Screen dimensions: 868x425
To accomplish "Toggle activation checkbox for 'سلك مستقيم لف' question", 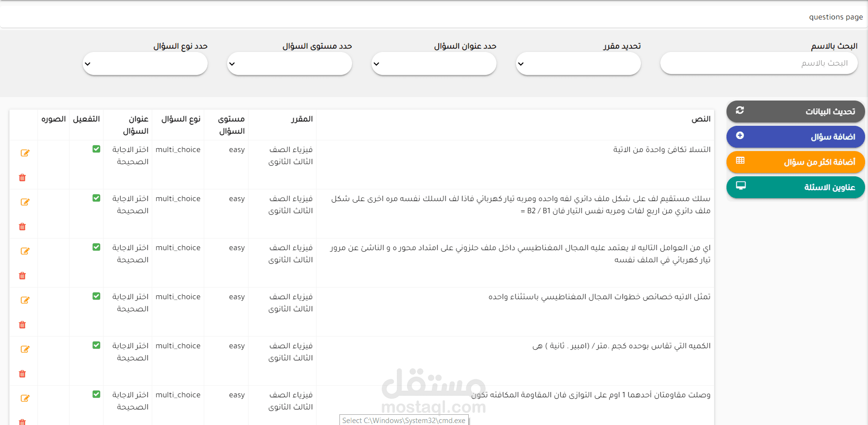I will (96, 198).
